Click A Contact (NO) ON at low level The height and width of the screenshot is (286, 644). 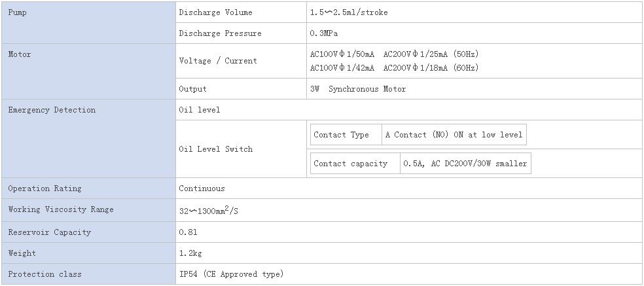pyautogui.click(x=454, y=135)
